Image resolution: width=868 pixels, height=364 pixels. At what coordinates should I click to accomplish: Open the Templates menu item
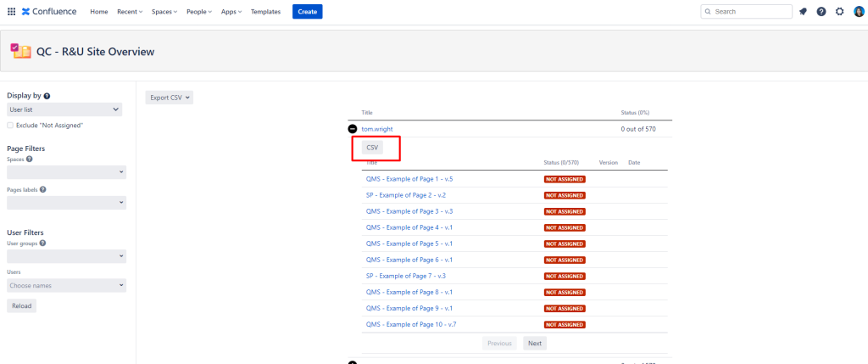point(265,12)
